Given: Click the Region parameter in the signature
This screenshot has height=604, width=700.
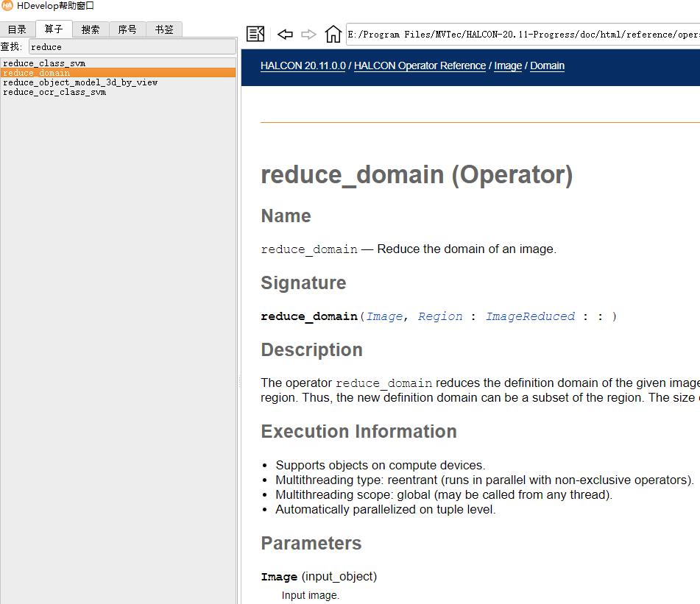Looking at the screenshot, I should (x=440, y=316).
